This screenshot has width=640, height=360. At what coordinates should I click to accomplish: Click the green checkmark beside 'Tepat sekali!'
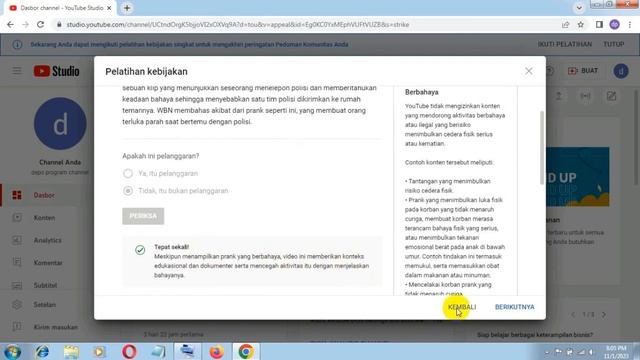pos(140,250)
